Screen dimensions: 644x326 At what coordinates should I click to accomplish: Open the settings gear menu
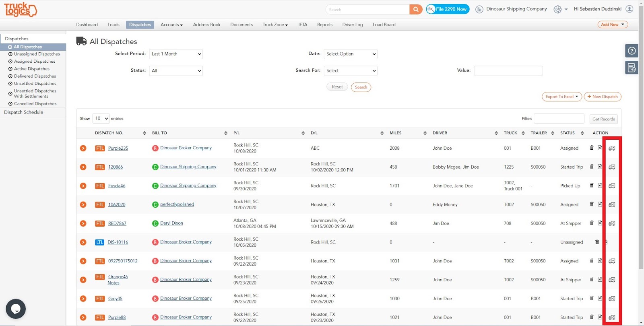coord(557,9)
